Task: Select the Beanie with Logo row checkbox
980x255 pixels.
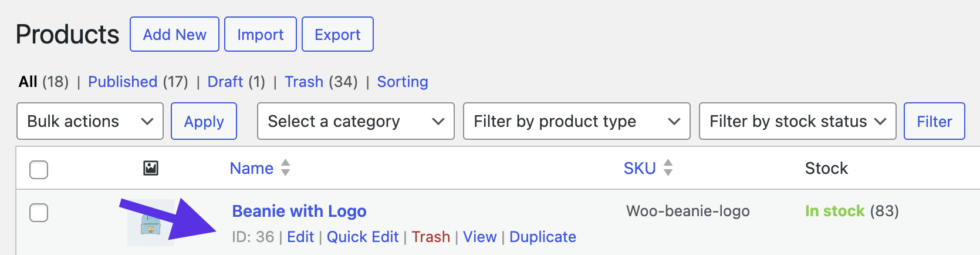Action: click(x=39, y=212)
